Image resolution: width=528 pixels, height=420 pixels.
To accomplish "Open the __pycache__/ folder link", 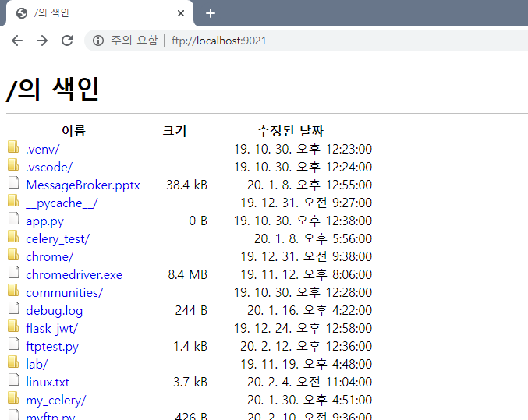I will coord(62,203).
